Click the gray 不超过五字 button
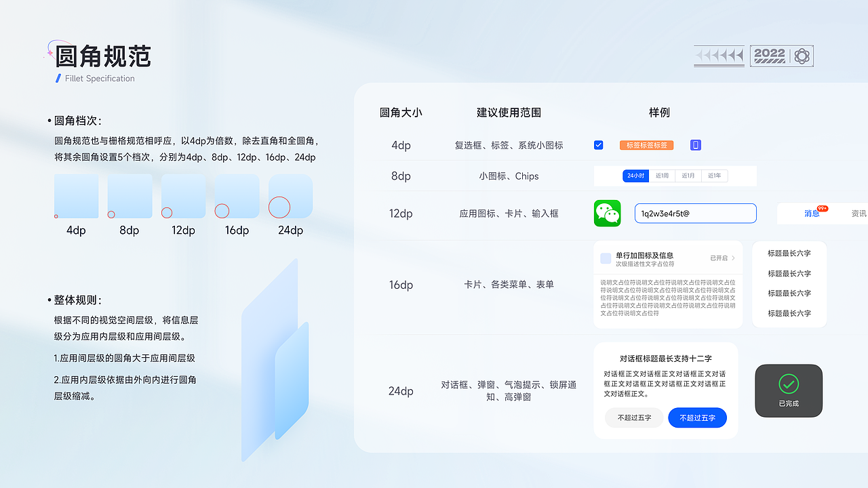Image resolution: width=868 pixels, height=488 pixels. click(x=633, y=418)
